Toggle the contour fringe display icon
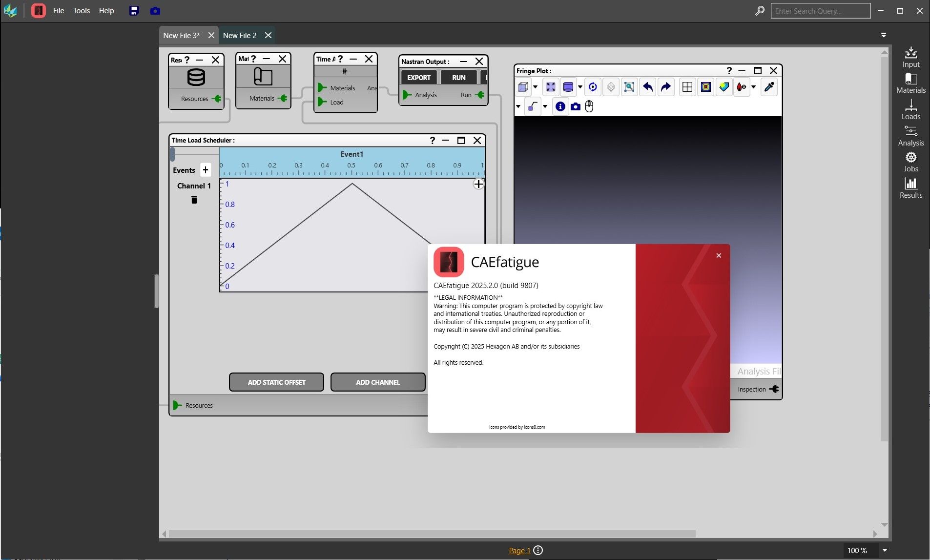 pyautogui.click(x=705, y=87)
